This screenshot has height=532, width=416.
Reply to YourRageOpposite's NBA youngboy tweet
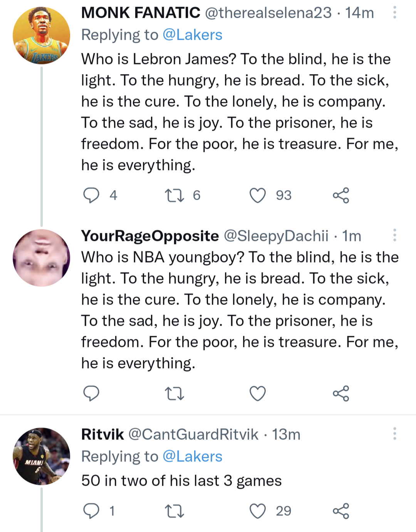tap(91, 393)
